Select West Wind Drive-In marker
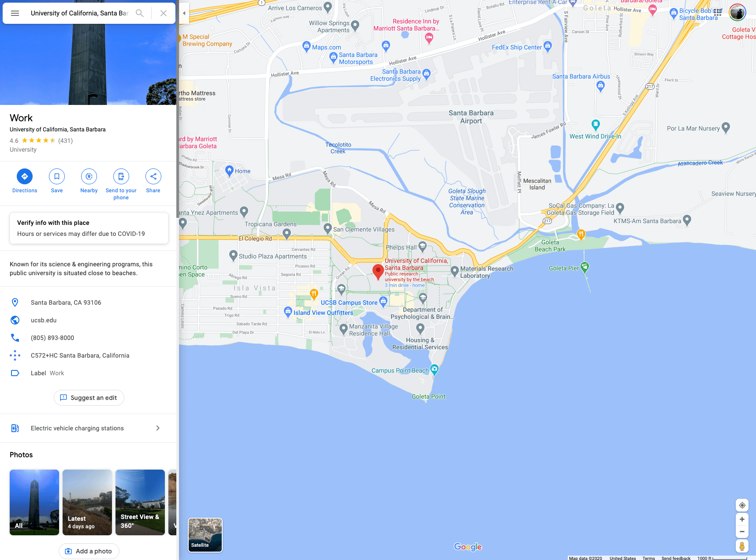 click(596, 125)
